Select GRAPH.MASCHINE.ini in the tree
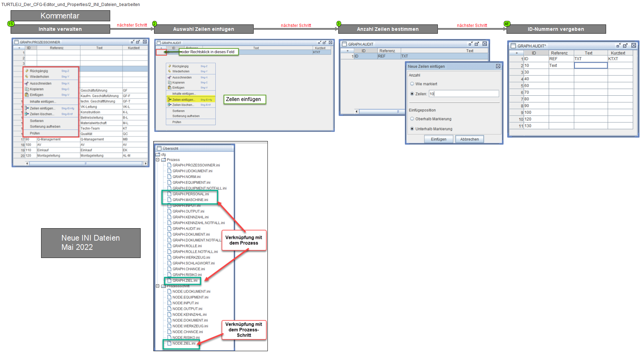Image resolution: width=644 pixels, height=354 pixels. (x=190, y=200)
